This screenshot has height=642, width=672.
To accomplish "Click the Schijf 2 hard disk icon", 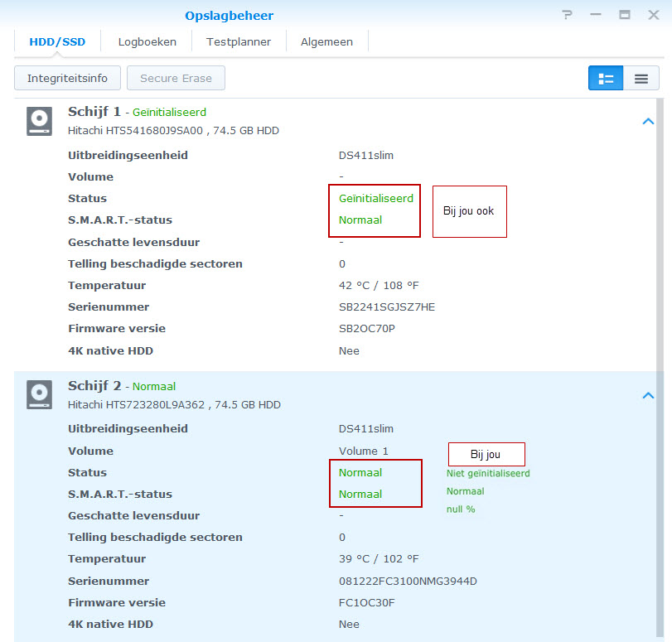I will pyautogui.click(x=39, y=394).
